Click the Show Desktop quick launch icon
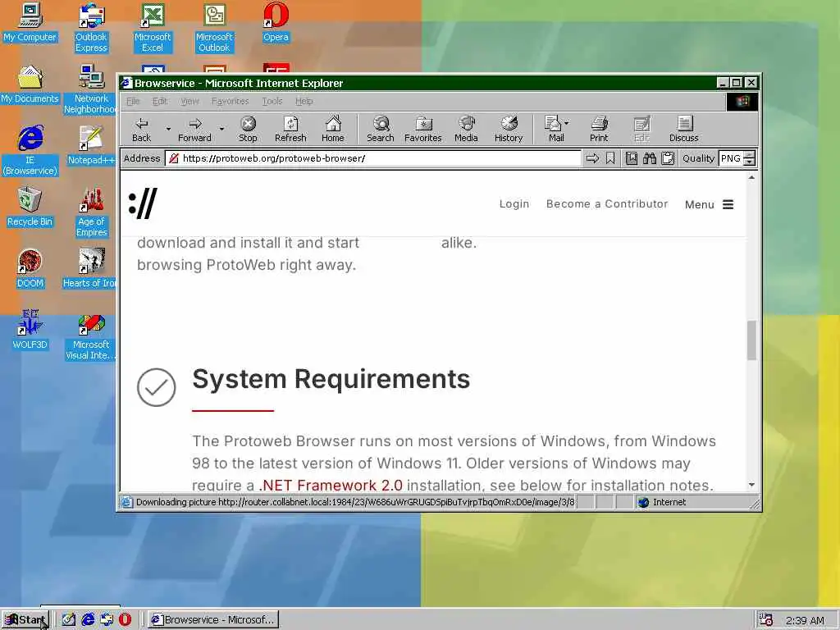 pos(69,620)
